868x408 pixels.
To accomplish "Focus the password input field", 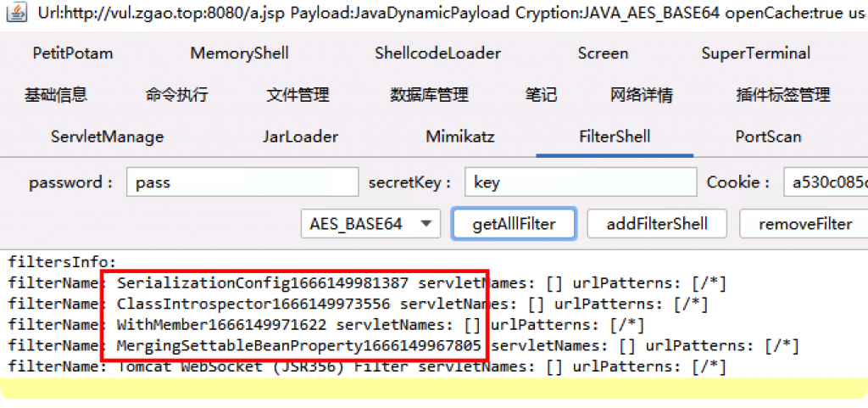I will (242, 182).
